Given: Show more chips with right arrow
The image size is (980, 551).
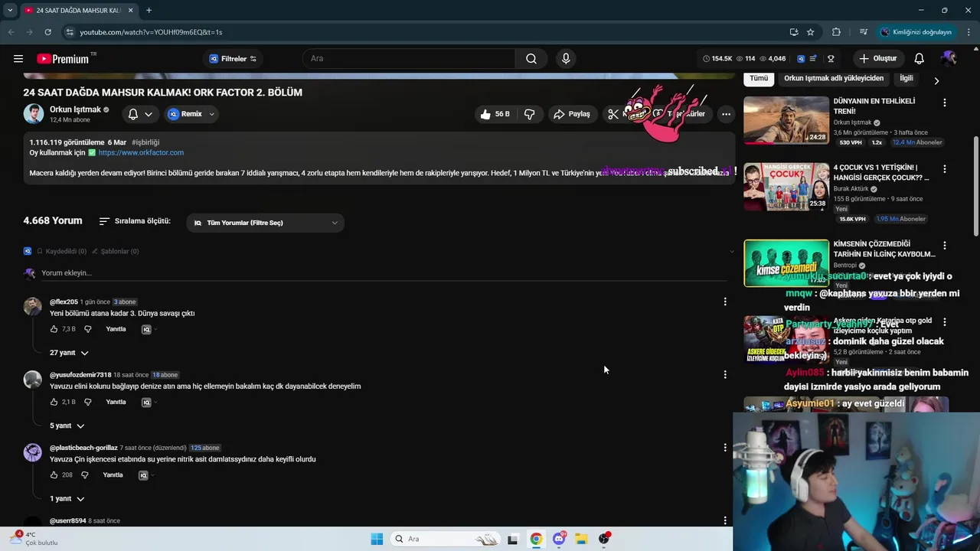Looking at the screenshot, I should 936,80.
